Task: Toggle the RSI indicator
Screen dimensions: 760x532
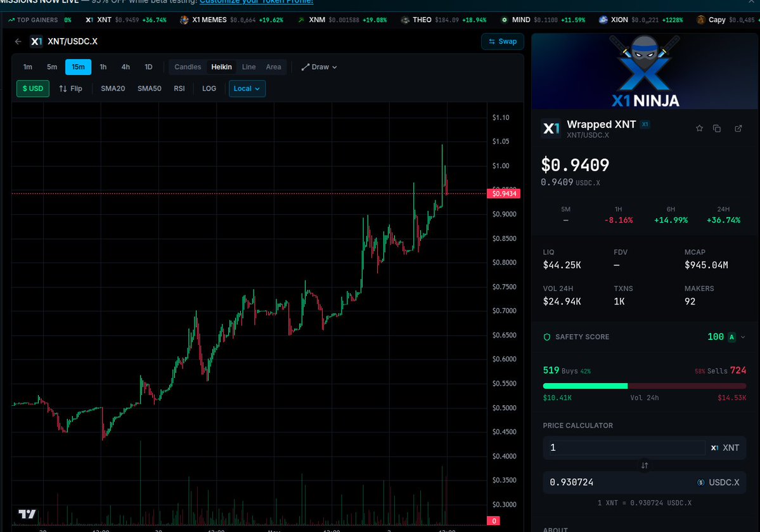Action: [179, 89]
